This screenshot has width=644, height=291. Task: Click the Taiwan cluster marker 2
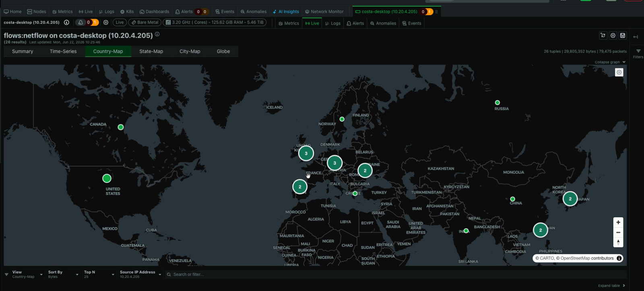(x=540, y=230)
